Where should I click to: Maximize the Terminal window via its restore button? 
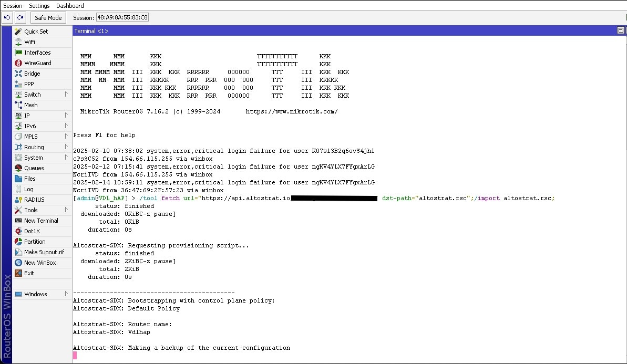(621, 30)
